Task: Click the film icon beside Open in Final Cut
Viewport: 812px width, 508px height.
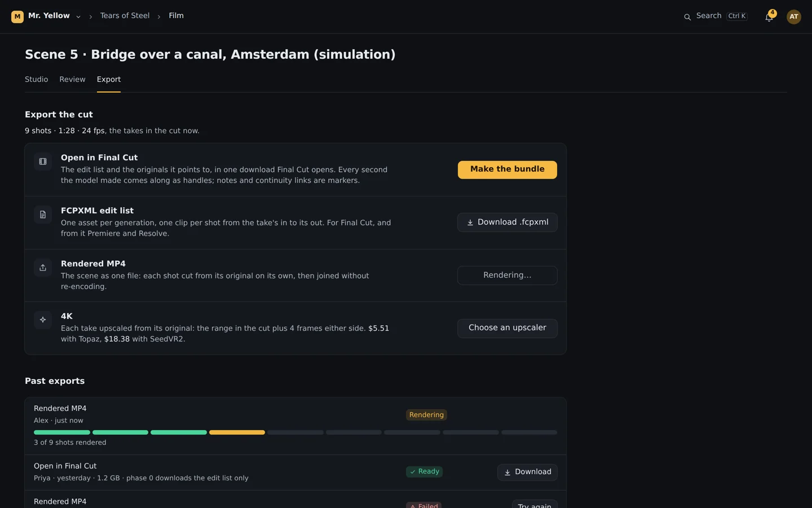Action: click(43, 162)
